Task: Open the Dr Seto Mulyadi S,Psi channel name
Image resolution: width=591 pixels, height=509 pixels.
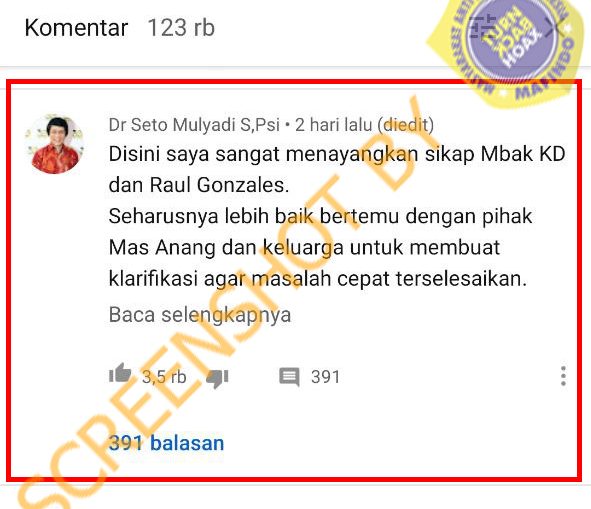Action: coord(194,125)
